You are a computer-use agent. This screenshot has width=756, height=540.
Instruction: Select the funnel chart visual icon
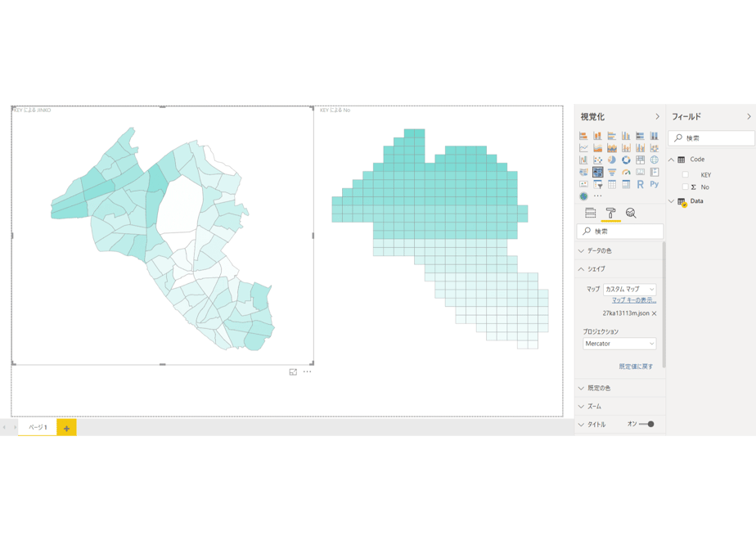[x=612, y=172]
